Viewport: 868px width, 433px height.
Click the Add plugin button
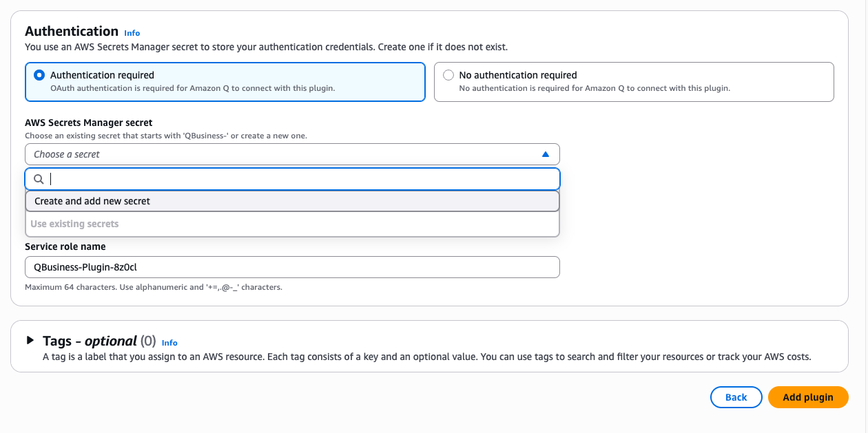tap(807, 397)
